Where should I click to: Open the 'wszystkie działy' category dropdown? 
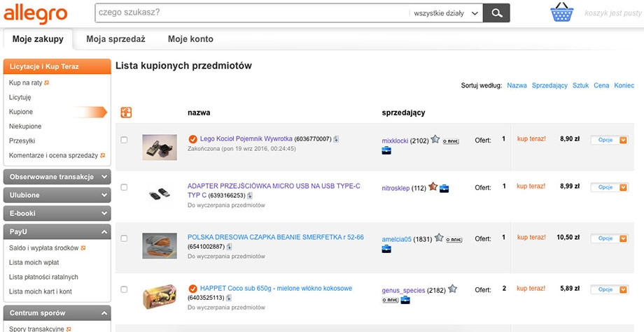coord(447,13)
